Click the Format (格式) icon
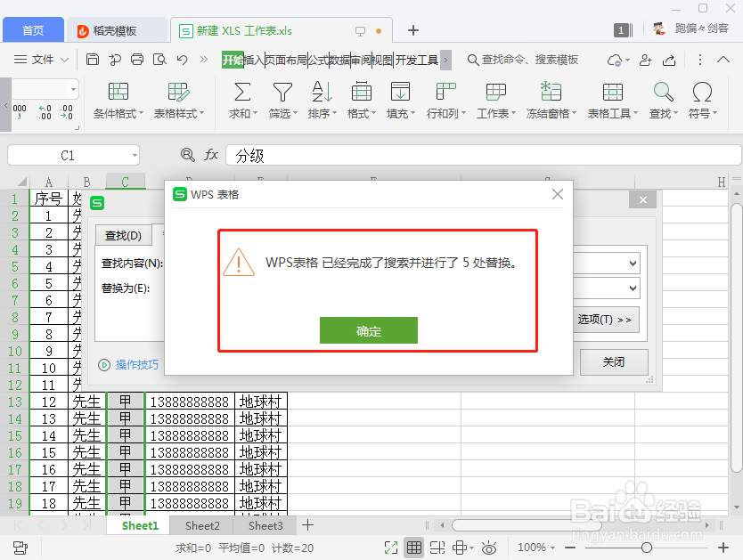The image size is (743, 560). [x=361, y=92]
